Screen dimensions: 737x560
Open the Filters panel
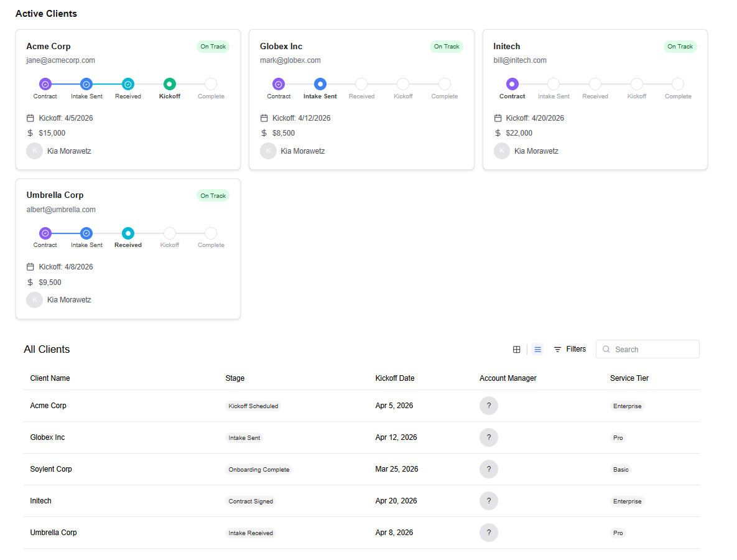click(576, 349)
